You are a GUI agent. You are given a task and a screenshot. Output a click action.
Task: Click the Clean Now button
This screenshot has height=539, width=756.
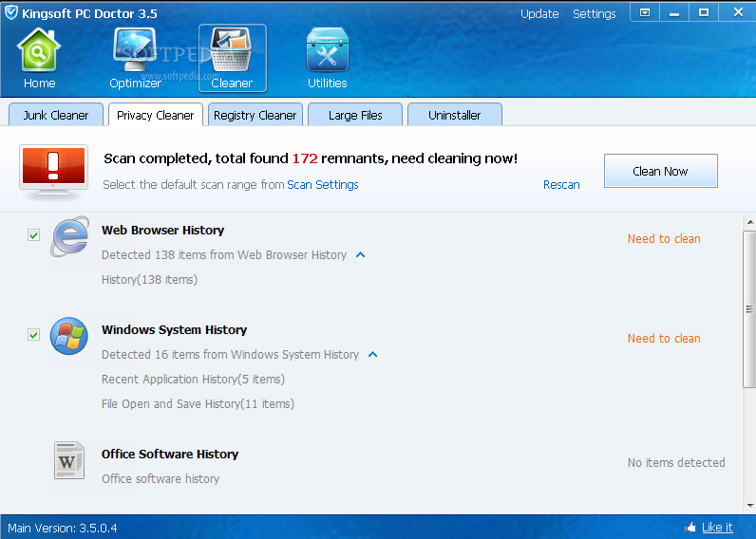click(x=660, y=171)
